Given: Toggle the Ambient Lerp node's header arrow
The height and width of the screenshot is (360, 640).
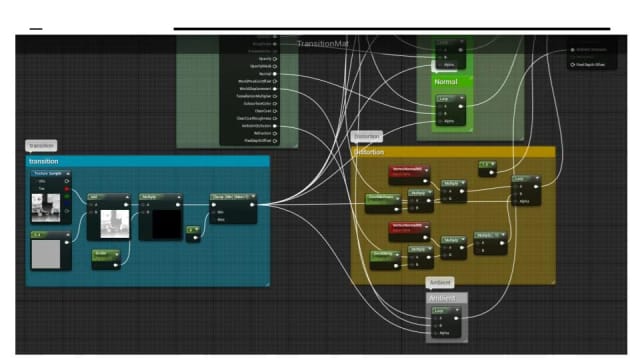Looking at the screenshot, I should 457,310.
